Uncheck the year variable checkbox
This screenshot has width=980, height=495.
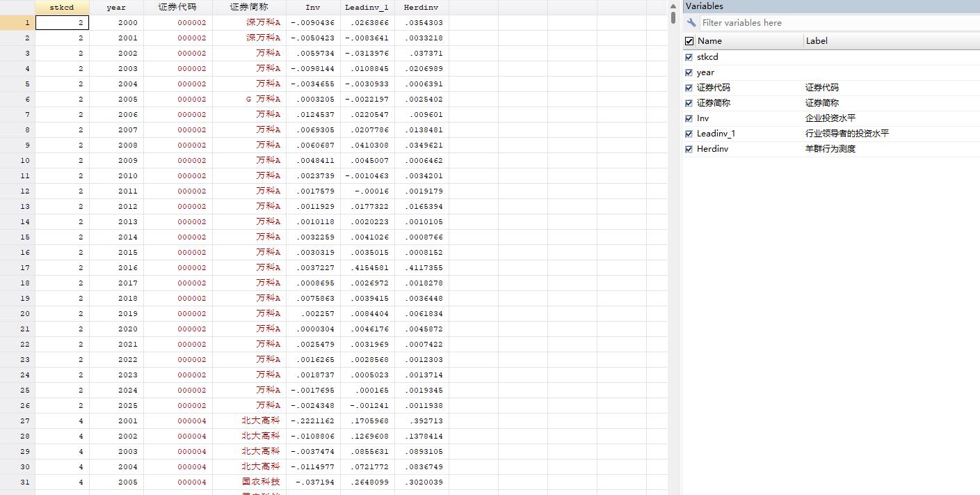click(x=689, y=72)
